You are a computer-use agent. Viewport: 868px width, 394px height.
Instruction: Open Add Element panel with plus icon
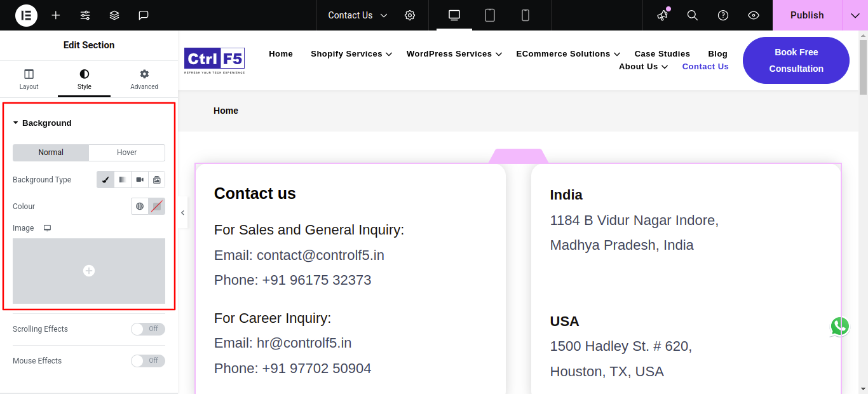tap(56, 15)
